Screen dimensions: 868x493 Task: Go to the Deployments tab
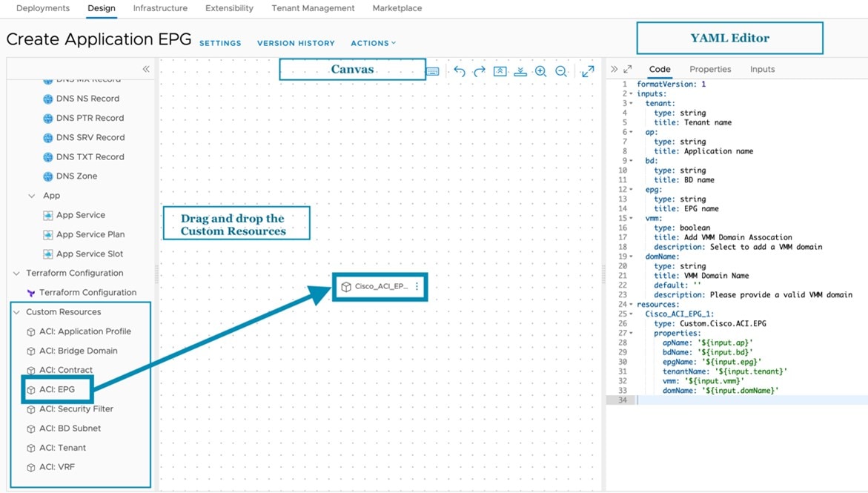(43, 8)
